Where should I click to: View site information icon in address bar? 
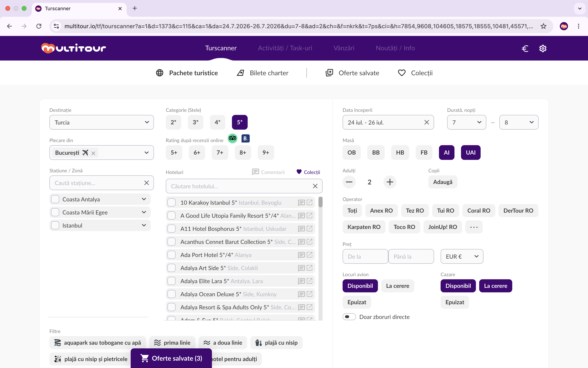pyautogui.click(x=56, y=26)
